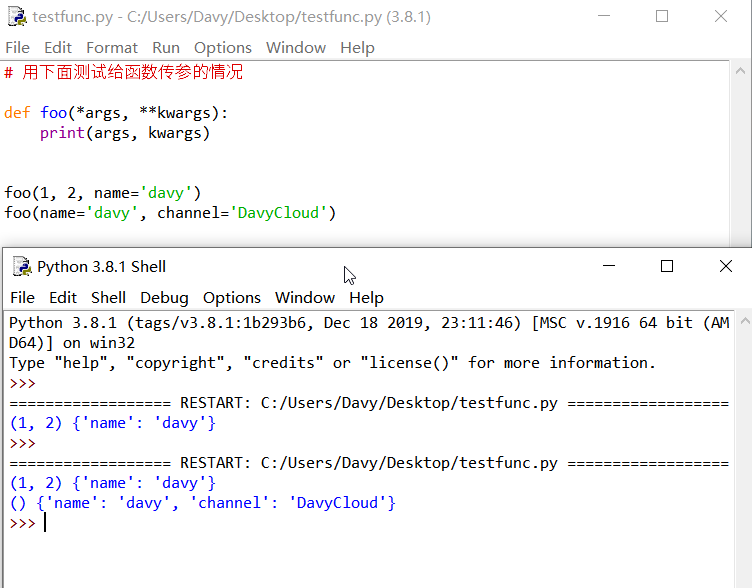Click the second RESTART line in Shell
Image resolution: width=752 pixels, height=588 pixels.
point(369,463)
